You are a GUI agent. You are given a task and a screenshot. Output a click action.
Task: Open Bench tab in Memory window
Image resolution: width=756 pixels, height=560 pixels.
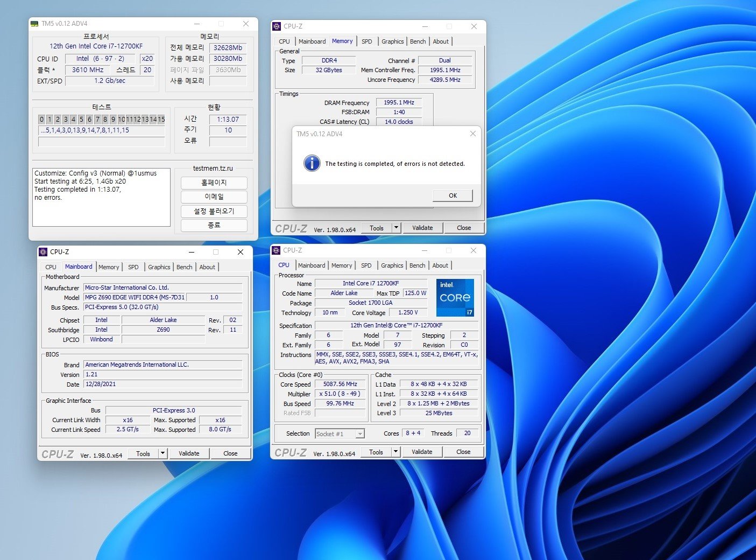tap(418, 41)
